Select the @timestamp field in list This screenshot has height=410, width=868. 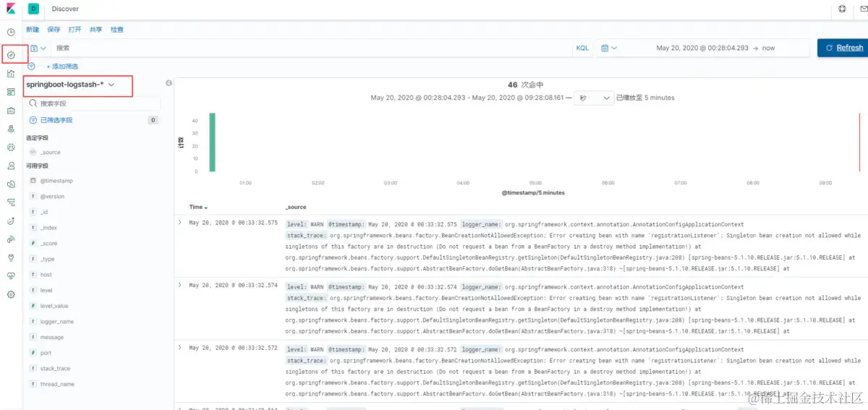tap(56, 181)
